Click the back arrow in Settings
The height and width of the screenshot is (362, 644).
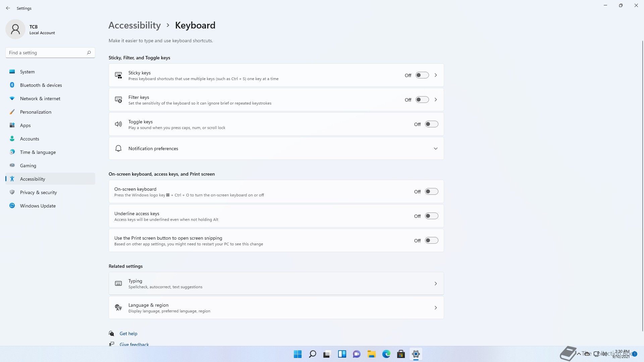click(8, 8)
